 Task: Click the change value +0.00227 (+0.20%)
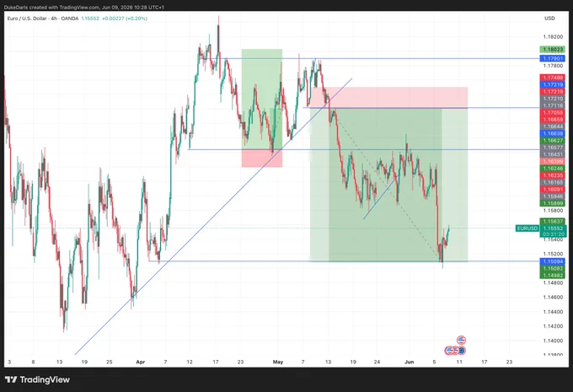coord(125,19)
